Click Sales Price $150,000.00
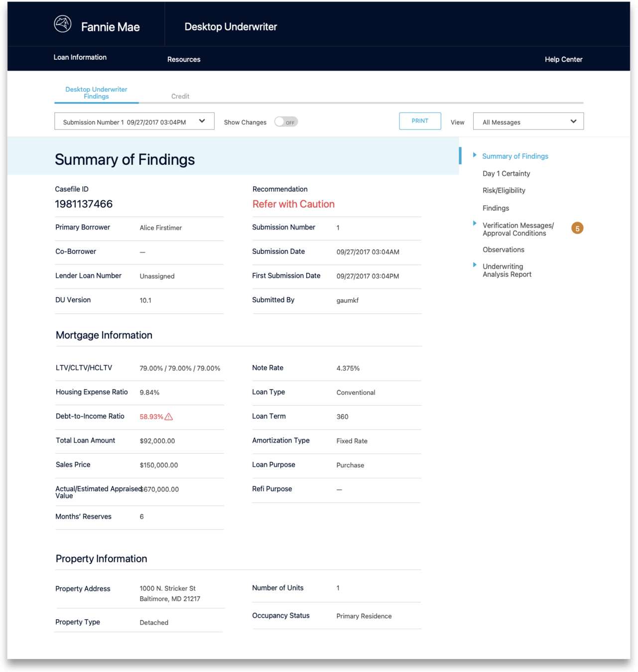638x672 pixels. pyautogui.click(x=158, y=465)
